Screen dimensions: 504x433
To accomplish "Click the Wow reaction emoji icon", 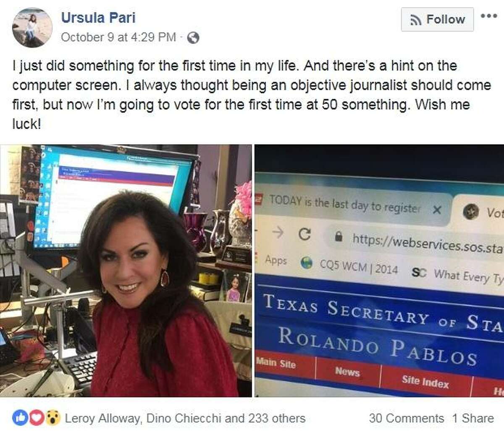I will (x=53, y=418).
